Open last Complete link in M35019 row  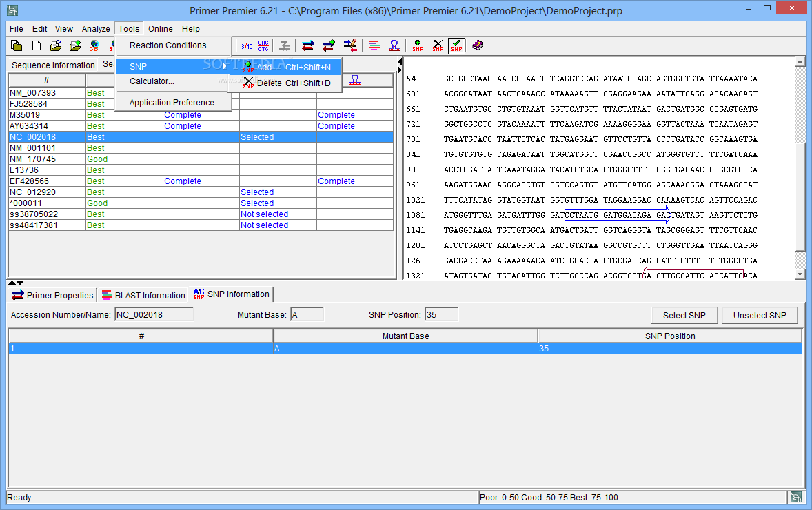(x=336, y=115)
